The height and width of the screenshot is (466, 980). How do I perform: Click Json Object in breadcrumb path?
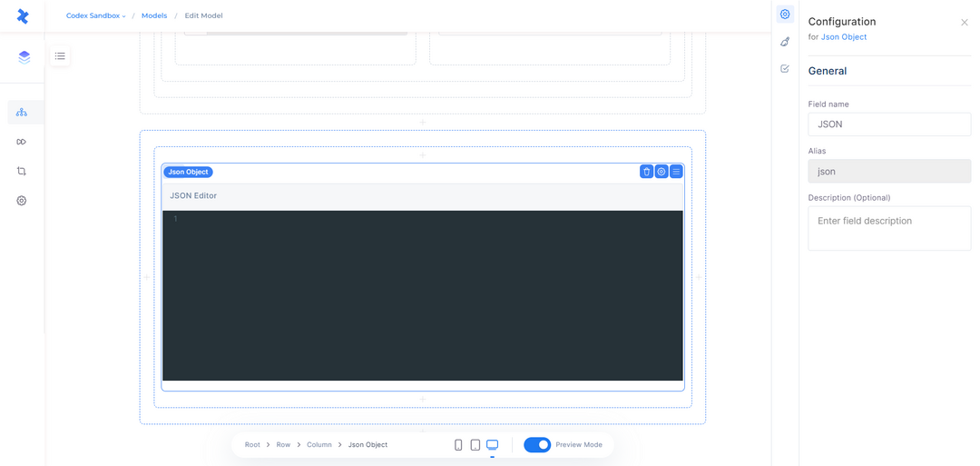click(x=367, y=445)
